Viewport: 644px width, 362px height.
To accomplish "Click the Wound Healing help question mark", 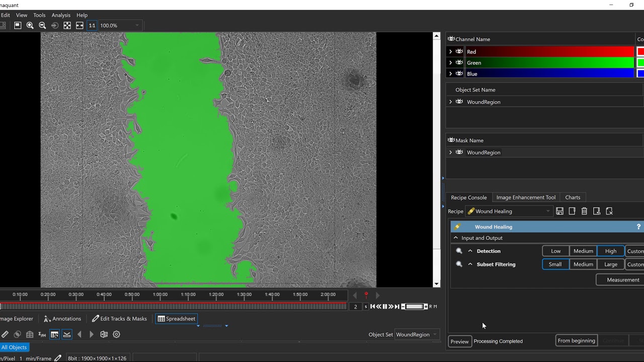I will [639, 227].
